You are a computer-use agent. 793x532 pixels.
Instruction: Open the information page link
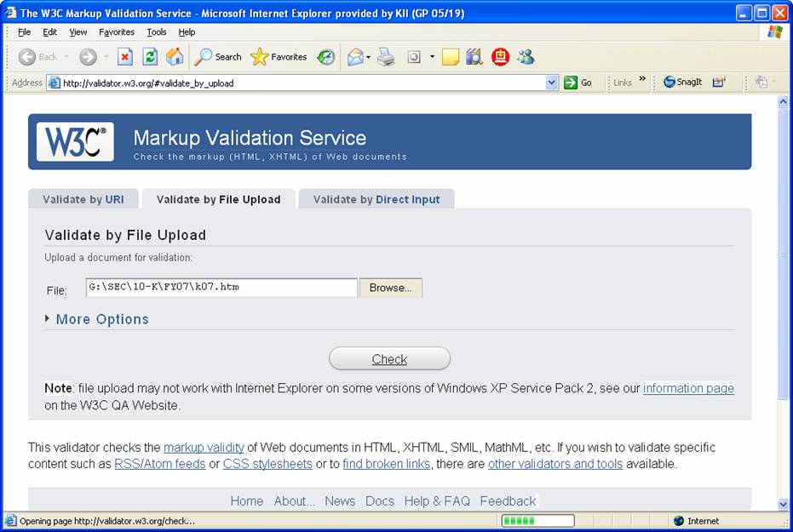coord(688,388)
